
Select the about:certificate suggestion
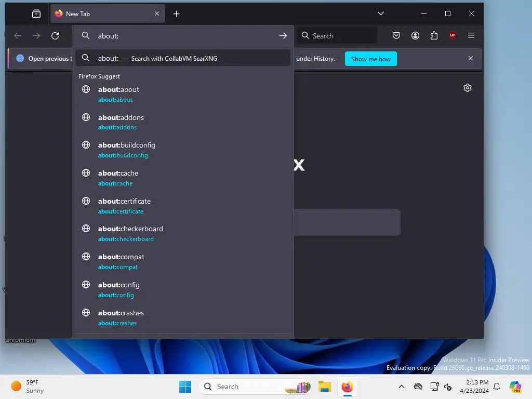pyautogui.click(x=183, y=206)
